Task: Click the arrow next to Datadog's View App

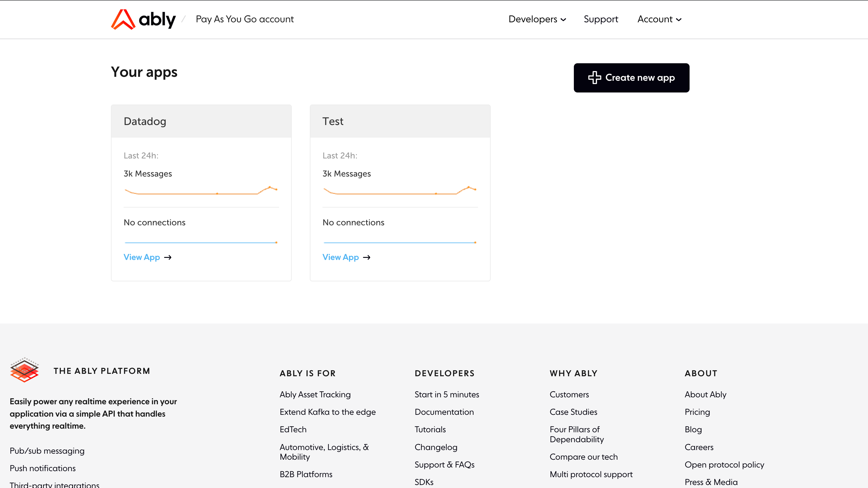Action: tap(168, 258)
